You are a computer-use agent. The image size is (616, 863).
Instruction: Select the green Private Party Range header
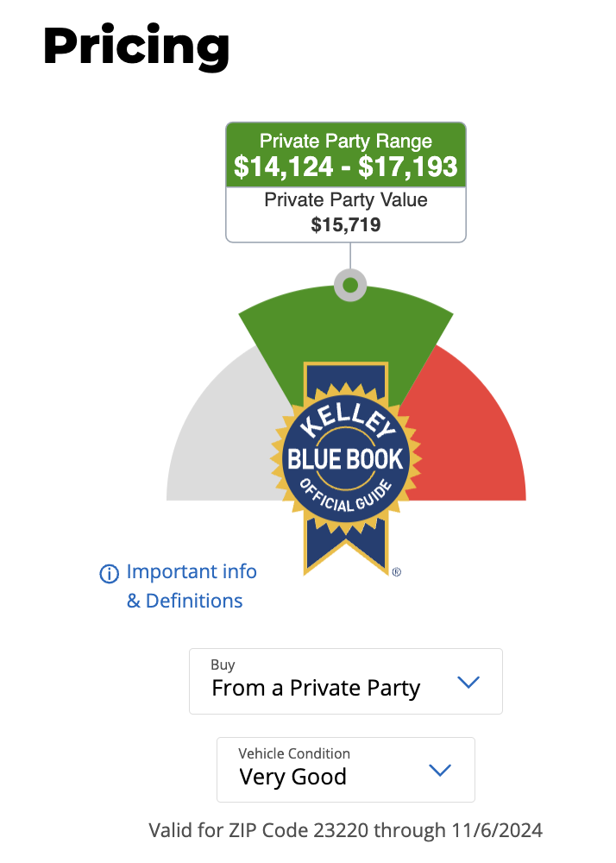pos(346,154)
